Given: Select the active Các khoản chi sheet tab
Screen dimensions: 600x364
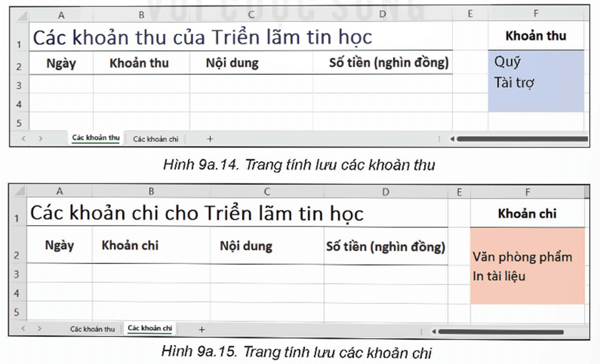Looking at the screenshot, I should point(150,329).
